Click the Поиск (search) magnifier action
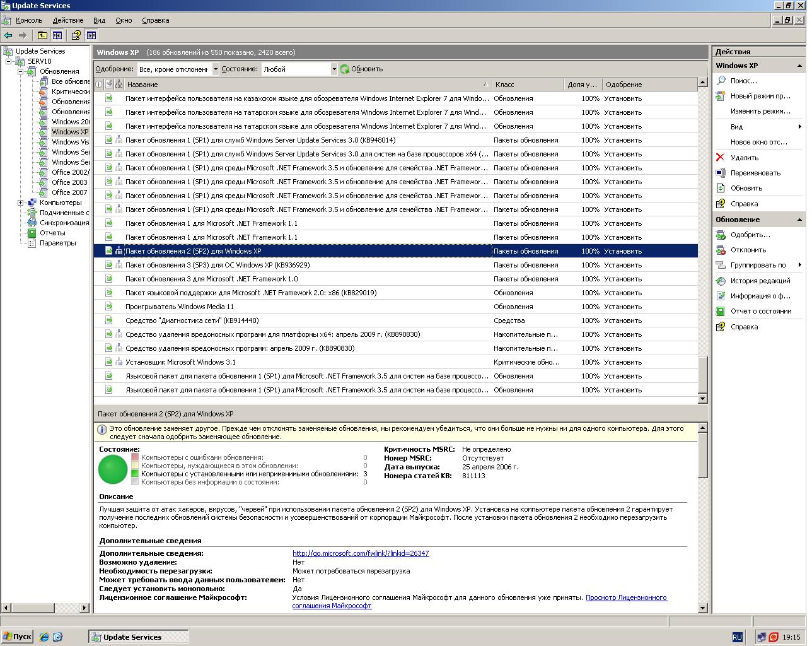 [x=743, y=81]
